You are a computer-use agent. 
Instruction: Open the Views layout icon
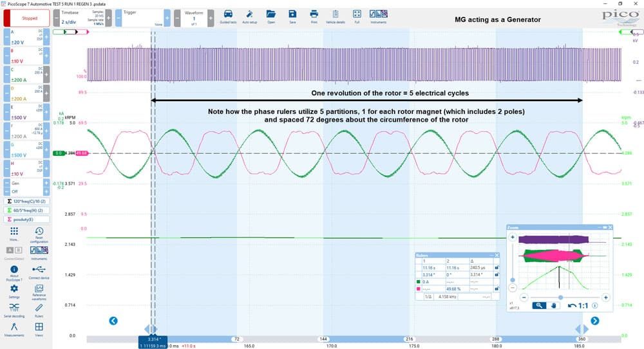point(39,329)
